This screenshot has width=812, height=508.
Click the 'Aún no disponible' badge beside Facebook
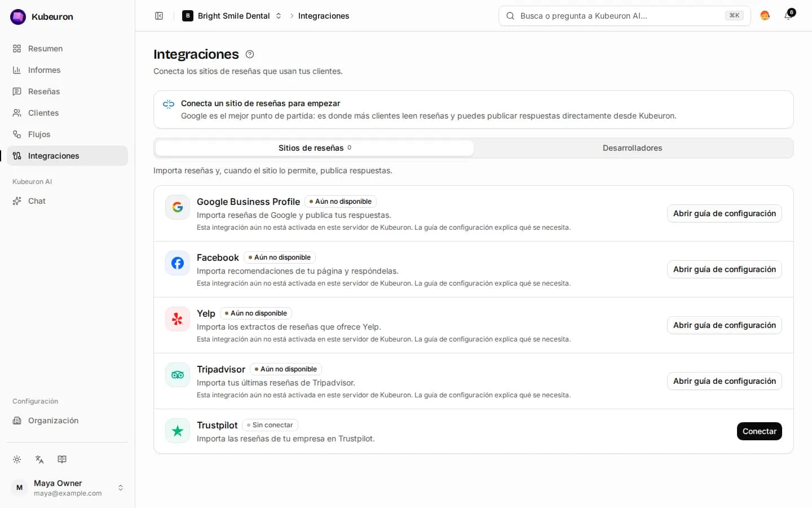(x=280, y=257)
